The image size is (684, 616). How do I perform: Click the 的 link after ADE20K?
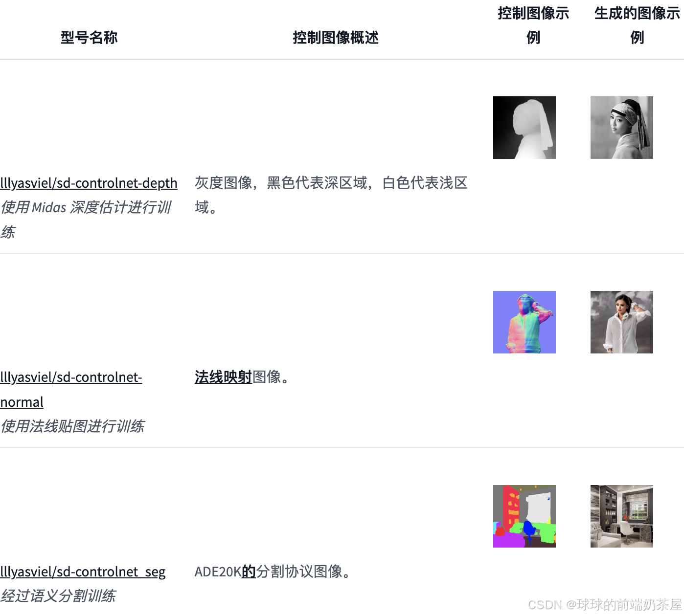(x=249, y=572)
